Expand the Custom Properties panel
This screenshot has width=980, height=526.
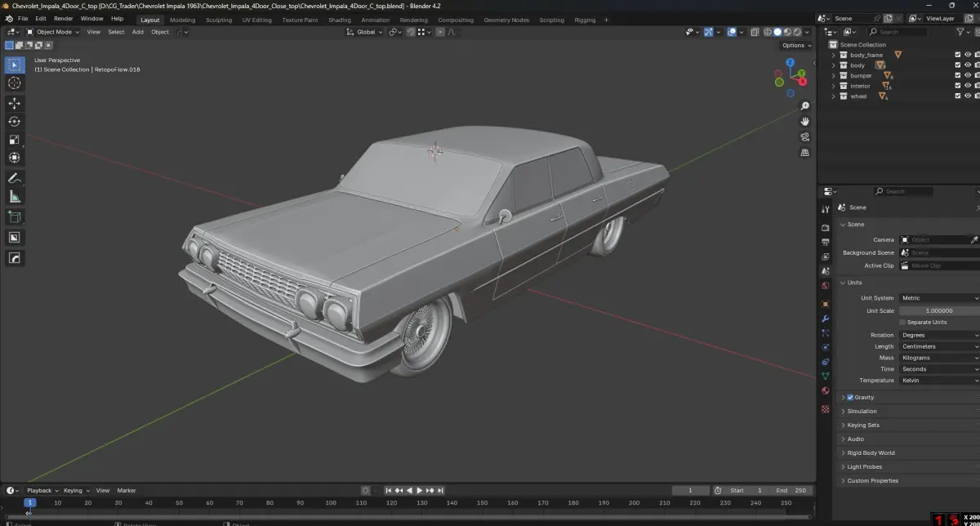tap(872, 480)
